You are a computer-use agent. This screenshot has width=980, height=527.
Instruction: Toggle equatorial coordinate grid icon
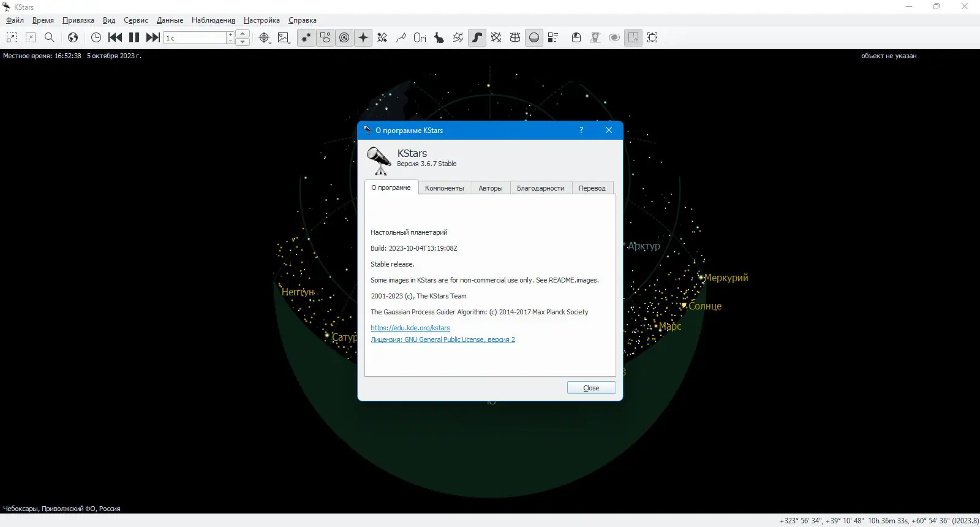496,37
